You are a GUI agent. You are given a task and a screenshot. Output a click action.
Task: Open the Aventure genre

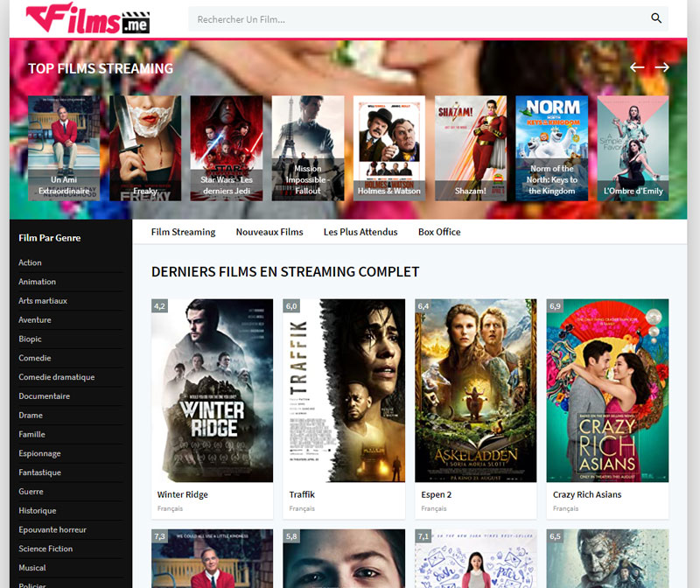35,319
